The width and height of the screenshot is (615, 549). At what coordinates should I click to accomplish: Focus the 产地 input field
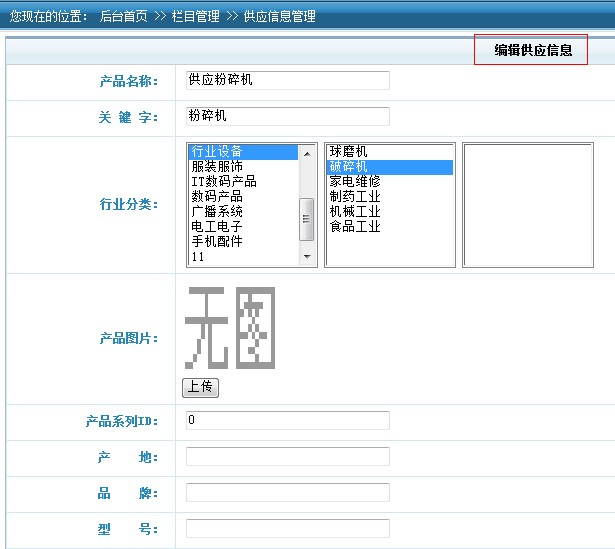pos(288,456)
